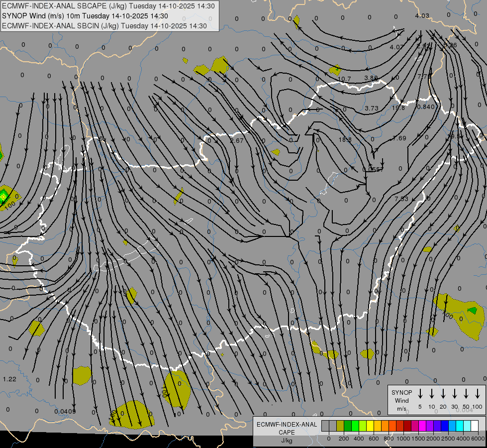The height and width of the screenshot is (448, 487).
Task: Click the 100 m/s wind arrow in legend
Action: [478, 394]
